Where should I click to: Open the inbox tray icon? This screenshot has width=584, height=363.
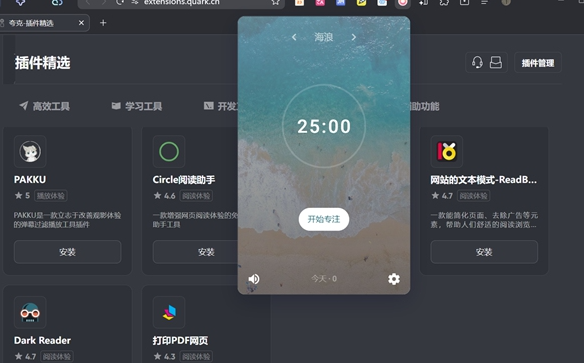click(496, 63)
